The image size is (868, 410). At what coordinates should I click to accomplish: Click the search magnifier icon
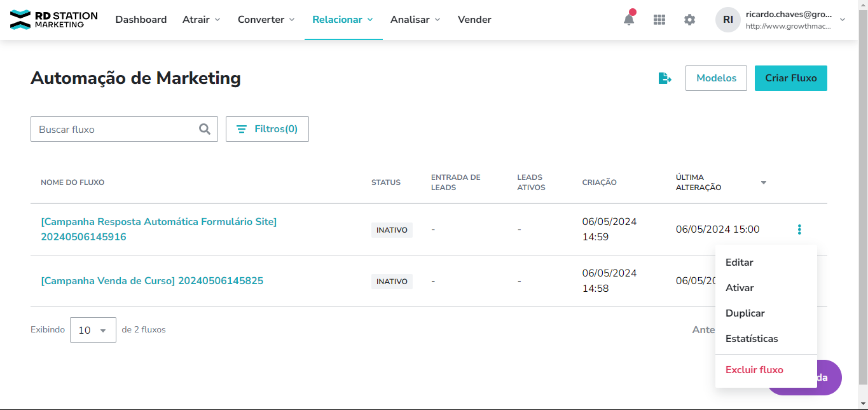pyautogui.click(x=205, y=129)
